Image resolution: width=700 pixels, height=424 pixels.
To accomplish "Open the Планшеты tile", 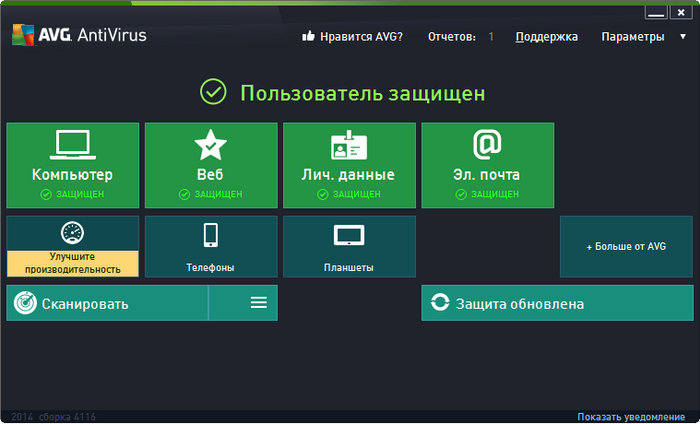I will 350,246.
